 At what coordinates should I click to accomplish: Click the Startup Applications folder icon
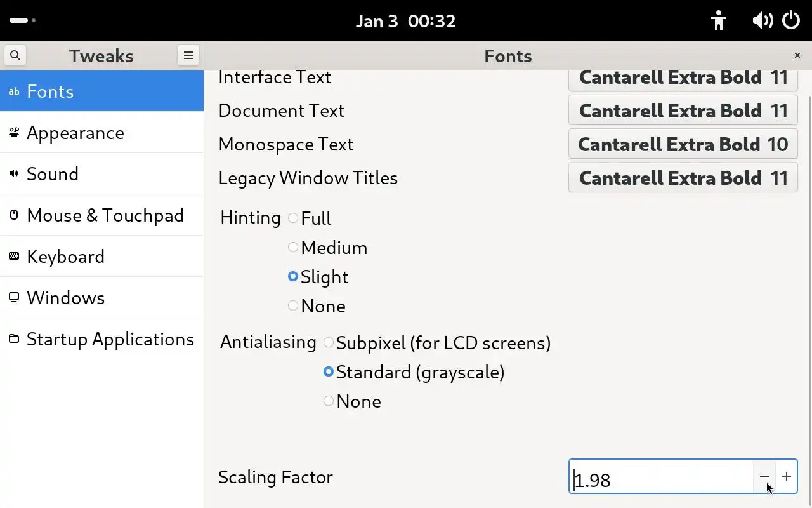[x=14, y=339]
